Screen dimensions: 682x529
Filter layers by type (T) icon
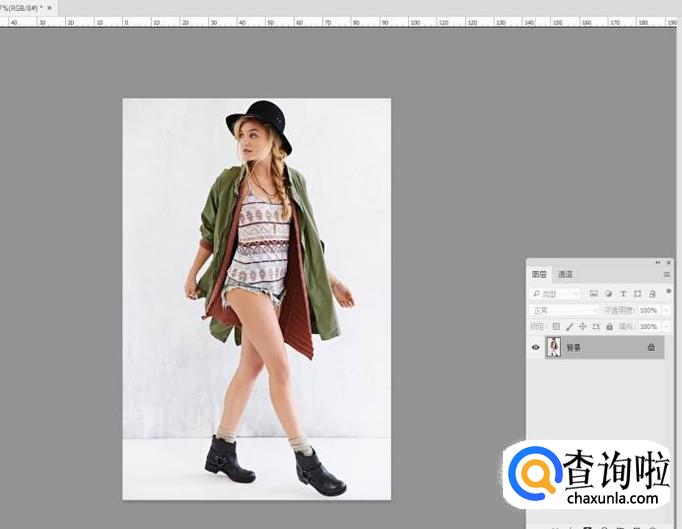tap(623, 294)
